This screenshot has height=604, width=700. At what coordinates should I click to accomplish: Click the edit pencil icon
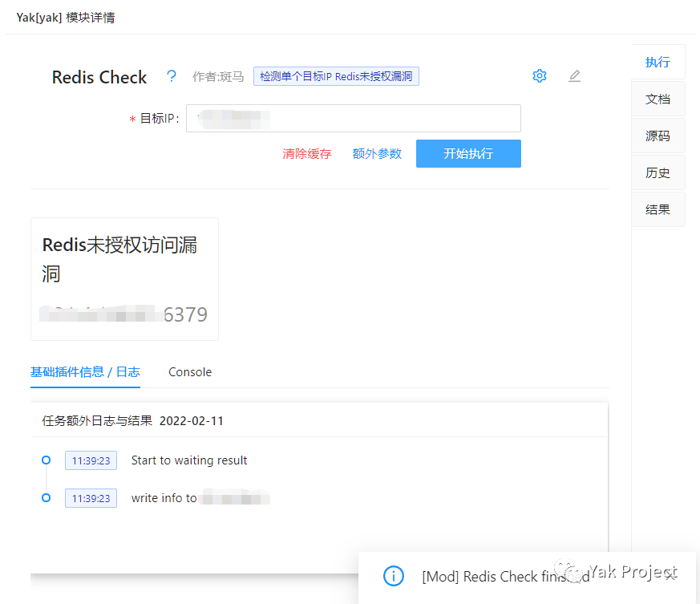click(575, 76)
